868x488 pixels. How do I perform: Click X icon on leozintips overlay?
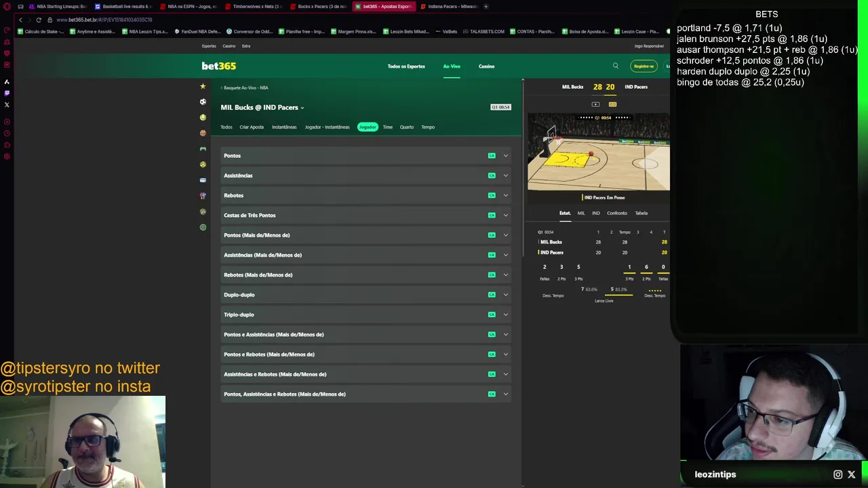(852, 474)
